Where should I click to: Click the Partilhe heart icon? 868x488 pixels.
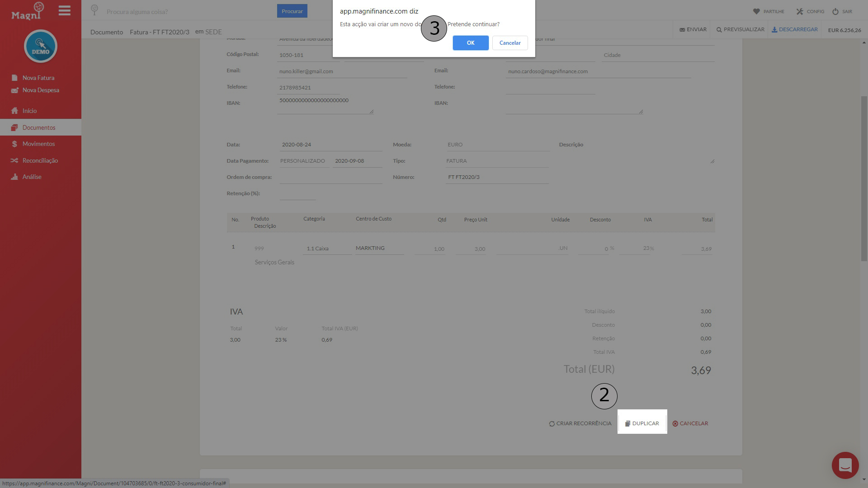click(756, 11)
